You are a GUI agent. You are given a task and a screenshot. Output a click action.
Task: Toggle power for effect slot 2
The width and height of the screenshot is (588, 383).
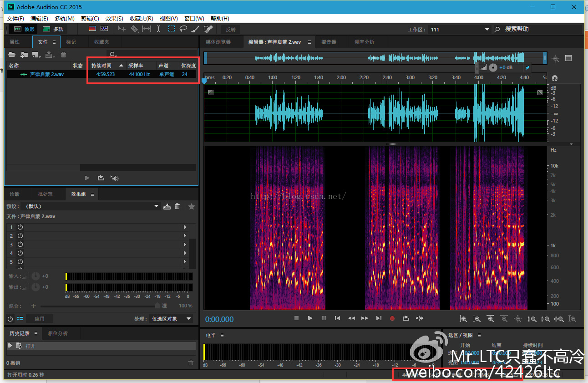point(20,235)
